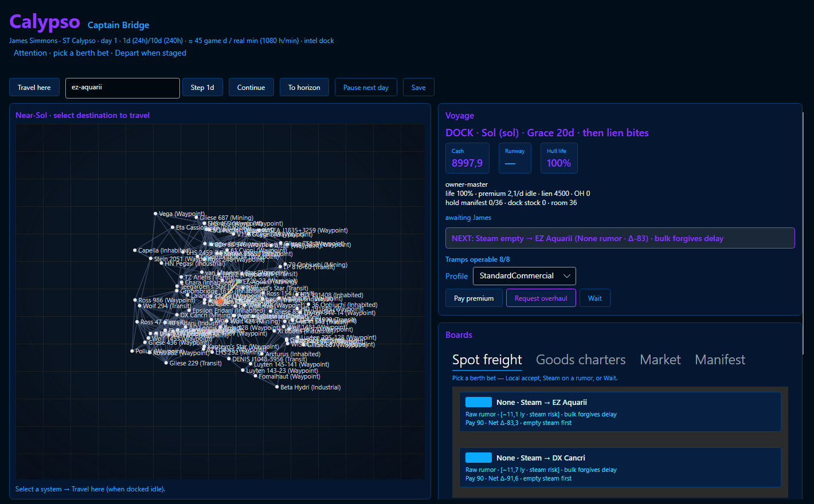Select DENIS J1048-3956 (Transit) map node
The image size is (814, 504).
point(229,359)
